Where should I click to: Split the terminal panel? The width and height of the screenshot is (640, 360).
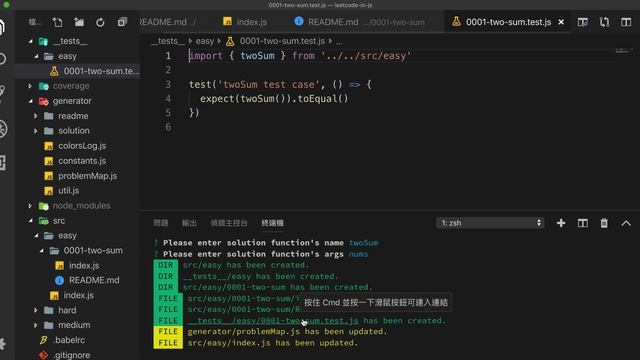[583, 223]
